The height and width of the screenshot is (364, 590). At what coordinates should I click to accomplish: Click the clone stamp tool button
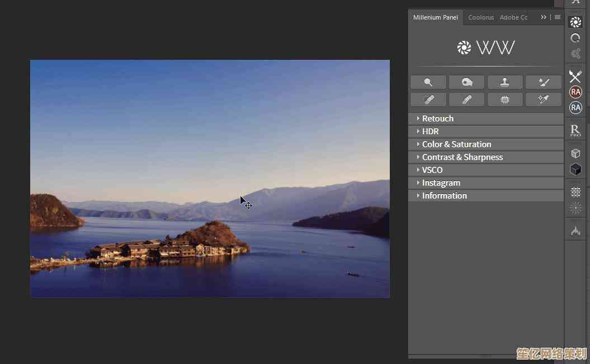tap(505, 82)
